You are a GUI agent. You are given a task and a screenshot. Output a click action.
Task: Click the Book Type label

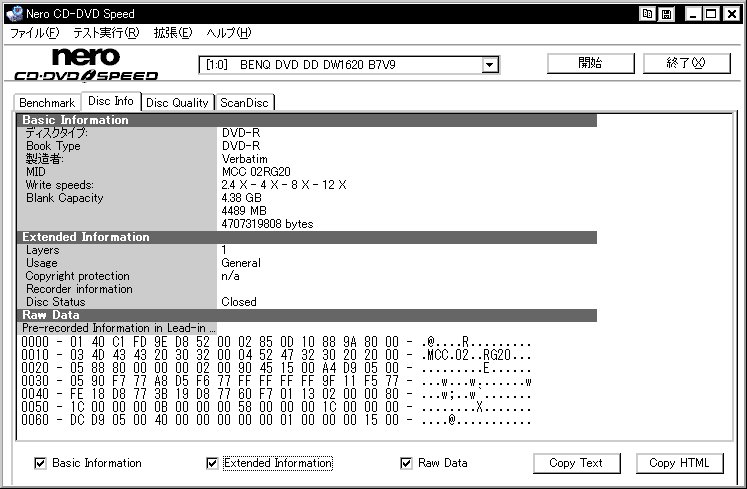click(53, 146)
